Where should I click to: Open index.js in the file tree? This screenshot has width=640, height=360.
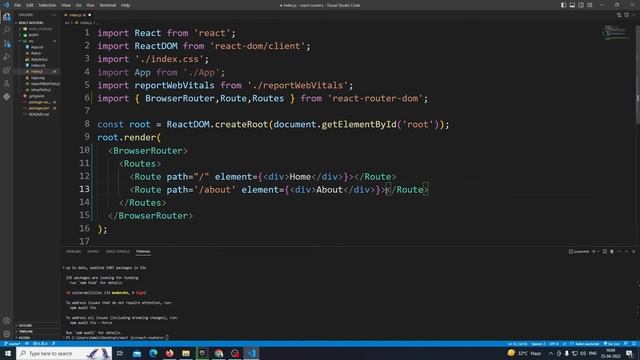click(37, 71)
